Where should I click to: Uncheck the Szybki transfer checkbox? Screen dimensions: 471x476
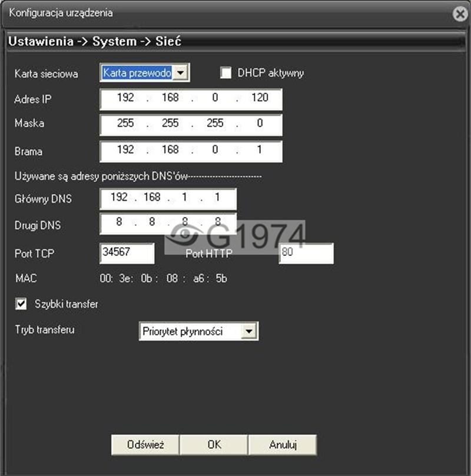pos(21,304)
